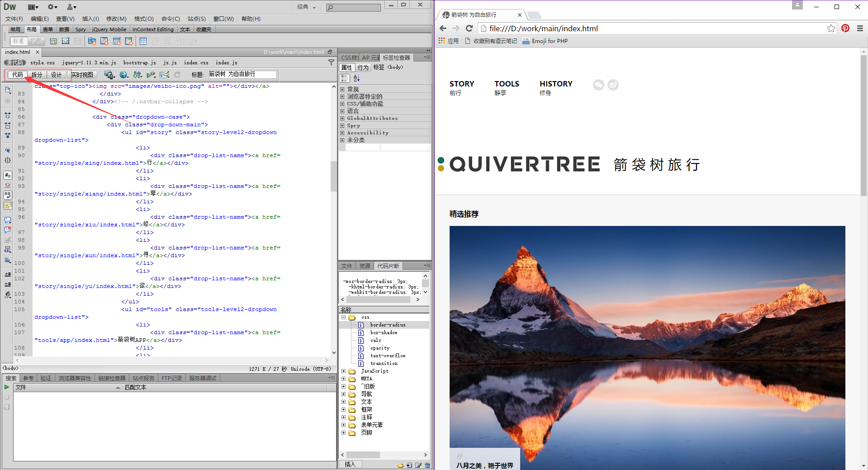868x470 pixels.
Task: Click the preview in browser globe icon
Action: click(x=123, y=75)
